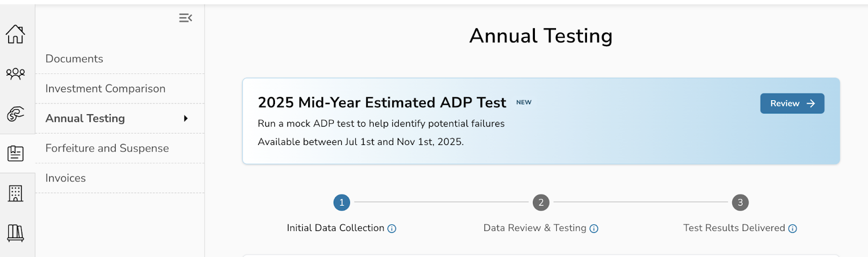Go to Investment Comparison

click(105, 89)
